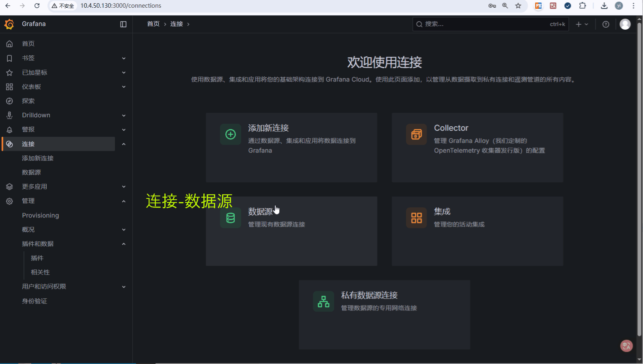
Task: Open 身份验证 in the sidebar
Action: 35,301
